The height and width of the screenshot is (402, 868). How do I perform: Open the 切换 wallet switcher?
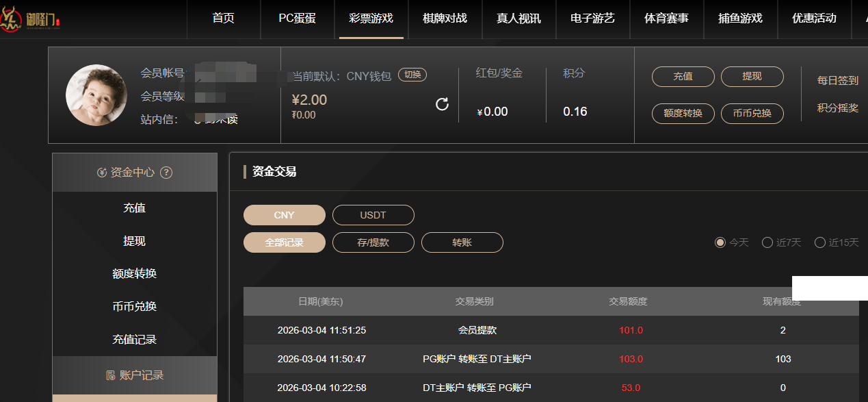click(x=412, y=75)
